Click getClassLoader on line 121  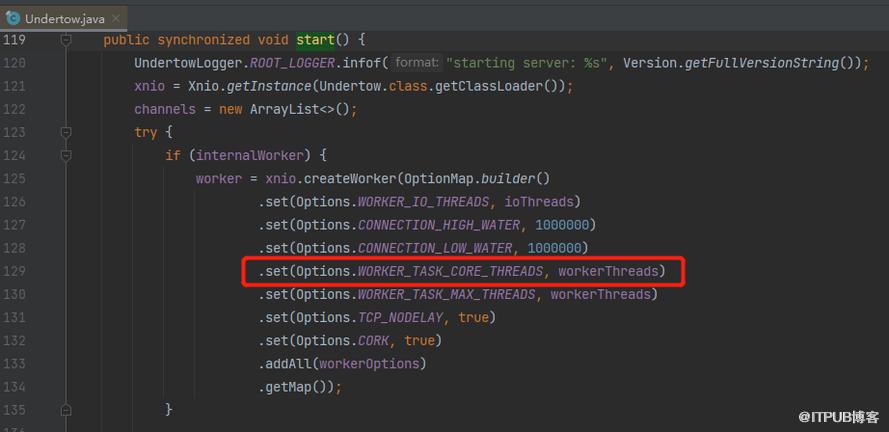(x=490, y=87)
